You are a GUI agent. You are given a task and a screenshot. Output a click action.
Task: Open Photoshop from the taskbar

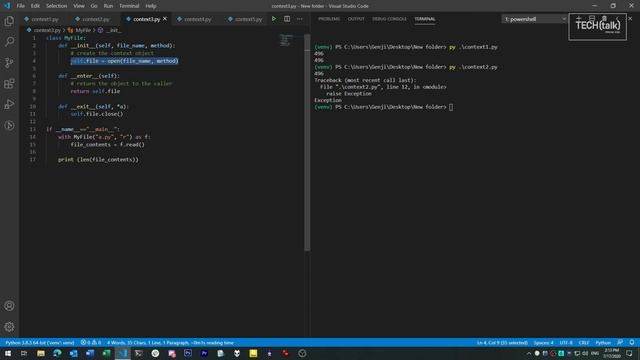188,353
